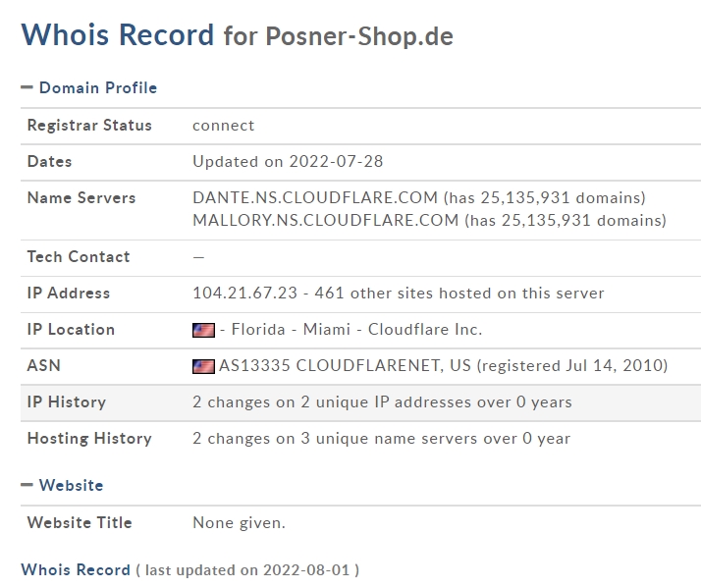Open Posner-Shop.de in the page heading
This screenshot has height=588, width=701.
(x=359, y=36)
